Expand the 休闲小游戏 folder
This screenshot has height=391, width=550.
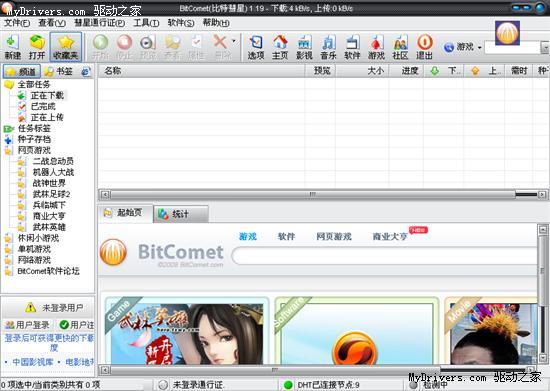(x=8, y=238)
